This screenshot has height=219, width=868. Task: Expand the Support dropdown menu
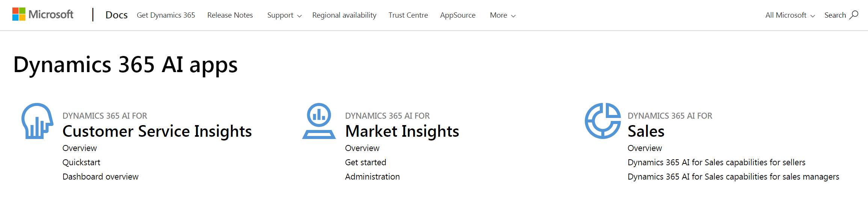[x=284, y=15]
